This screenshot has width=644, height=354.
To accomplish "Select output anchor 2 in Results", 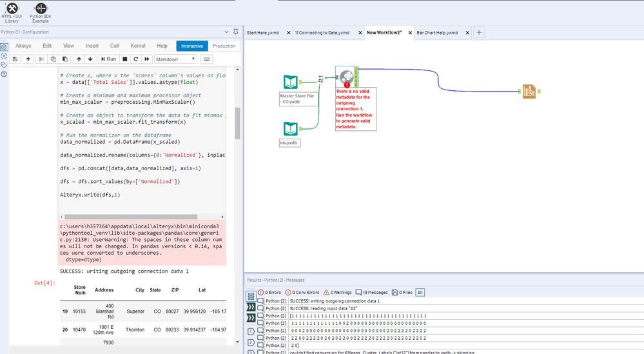I will click(251, 342).
